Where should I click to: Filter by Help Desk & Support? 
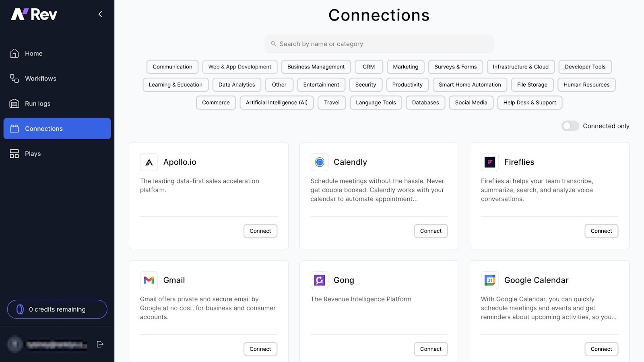530,103
